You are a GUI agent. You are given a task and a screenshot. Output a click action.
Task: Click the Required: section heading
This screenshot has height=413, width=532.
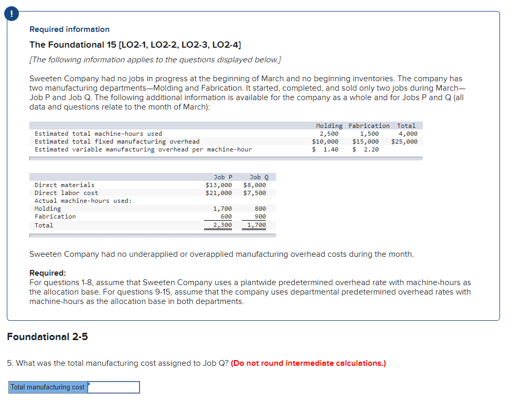click(x=46, y=273)
